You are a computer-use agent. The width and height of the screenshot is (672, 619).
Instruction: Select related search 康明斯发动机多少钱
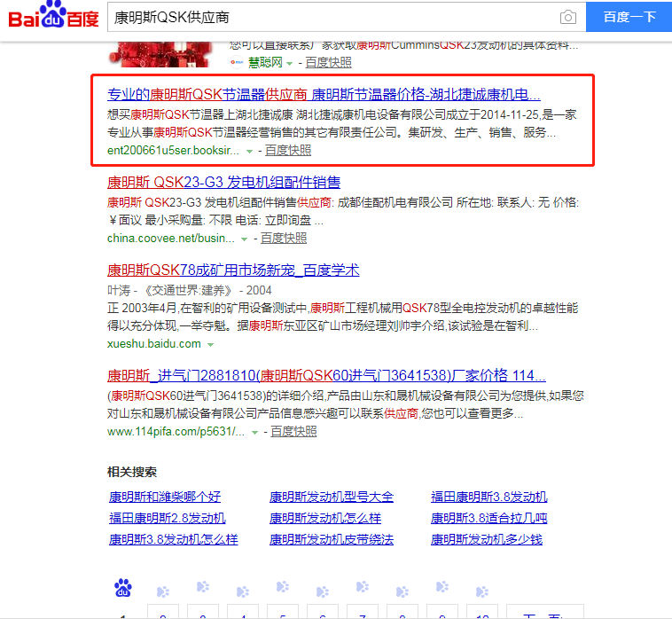[487, 539]
